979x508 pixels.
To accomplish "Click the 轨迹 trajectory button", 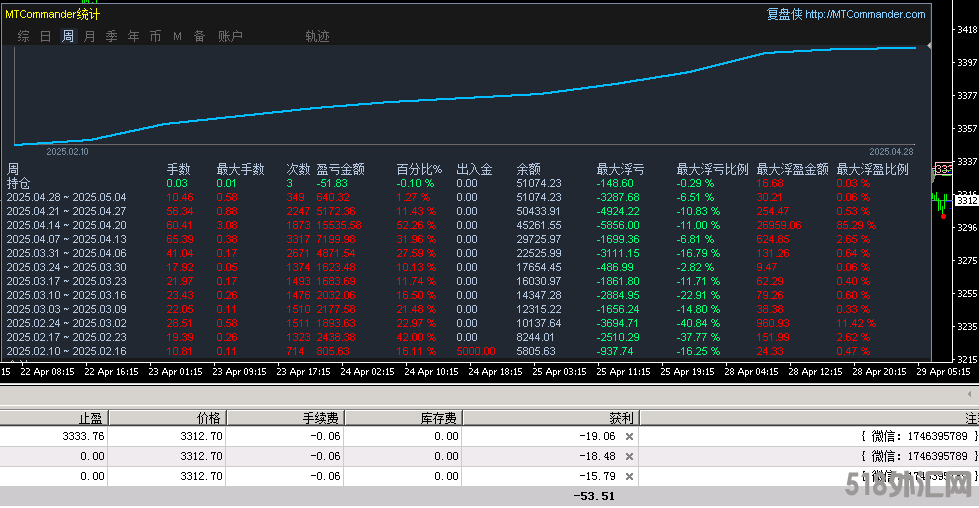I will click(x=317, y=36).
